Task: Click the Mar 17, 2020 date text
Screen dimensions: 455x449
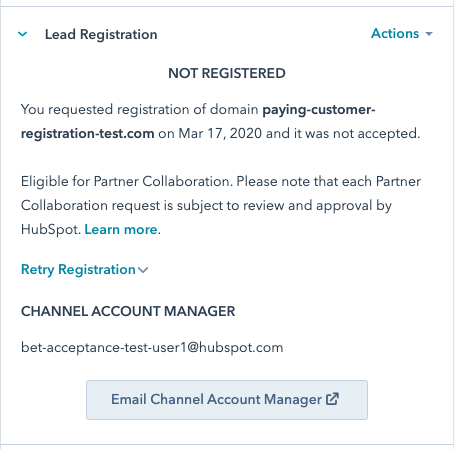Action: (x=220, y=133)
